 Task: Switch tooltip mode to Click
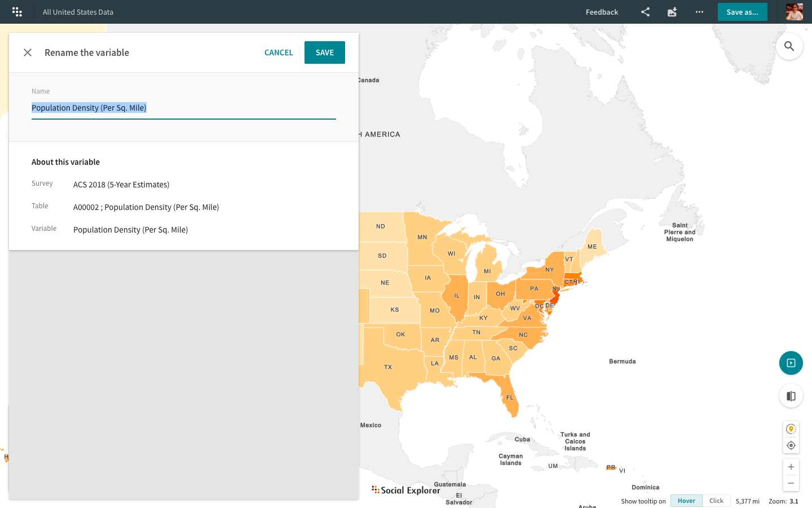(x=716, y=501)
